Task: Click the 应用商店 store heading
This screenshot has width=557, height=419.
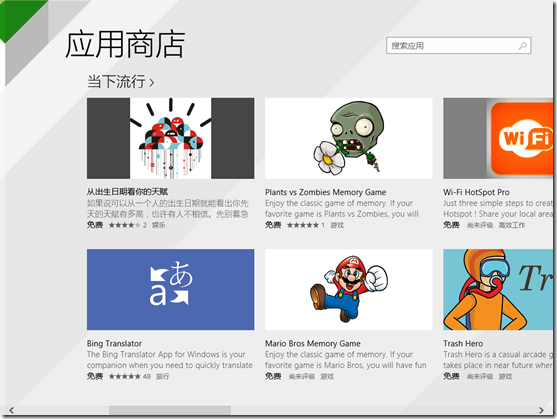Action: point(125,44)
